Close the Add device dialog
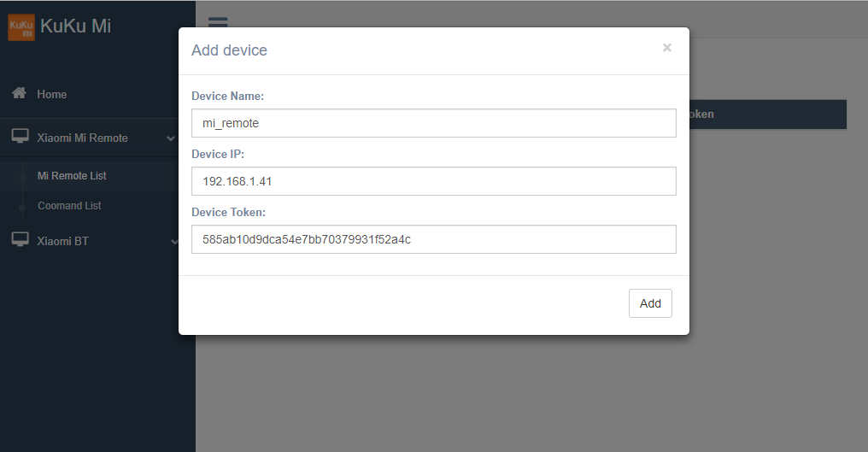 point(666,48)
